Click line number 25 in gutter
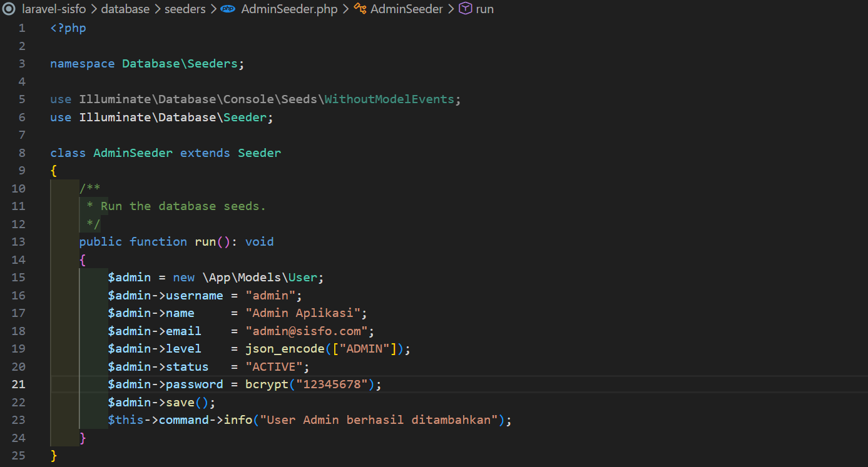868x467 pixels. (18, 455)
